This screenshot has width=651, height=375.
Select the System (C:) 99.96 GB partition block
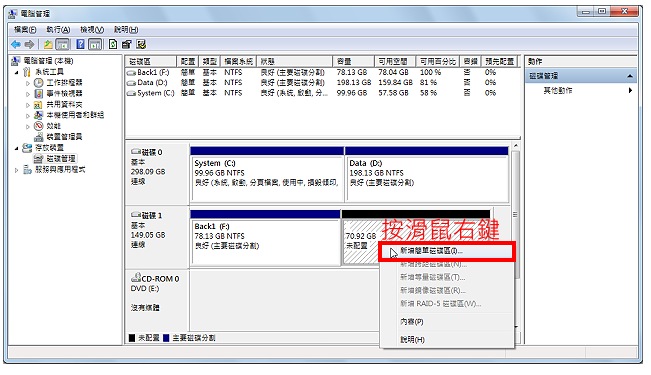pos(267,174)
